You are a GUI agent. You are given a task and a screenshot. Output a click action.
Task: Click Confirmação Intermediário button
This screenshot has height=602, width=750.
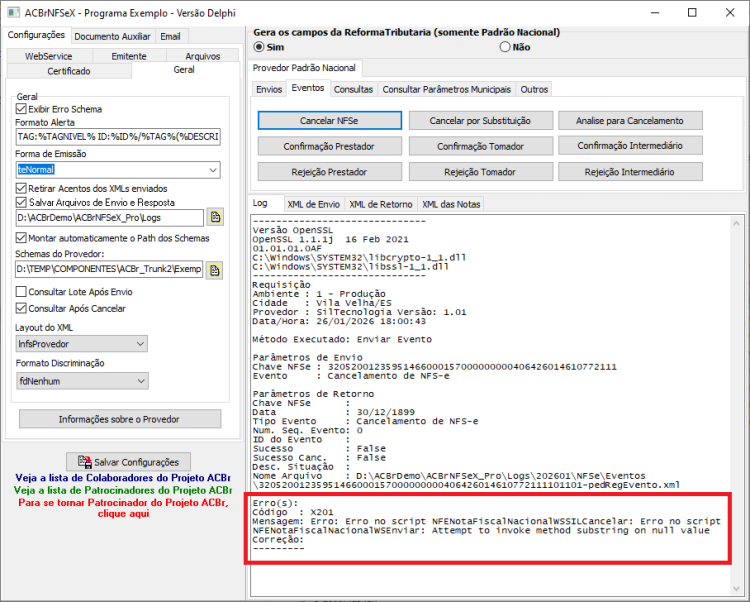630,145
